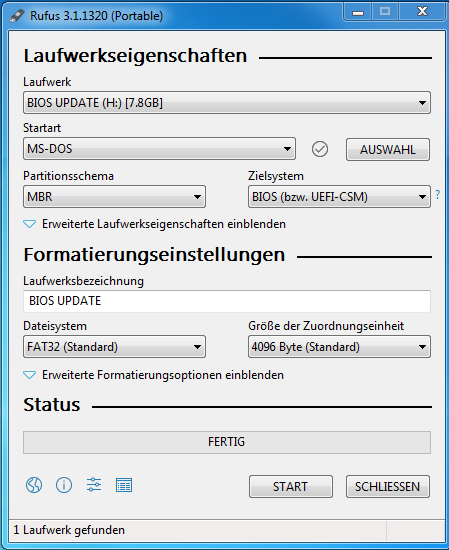Click the SCHLIESSEN button
The width and height of the screenshot is (449, 550).
click(388, 487)
